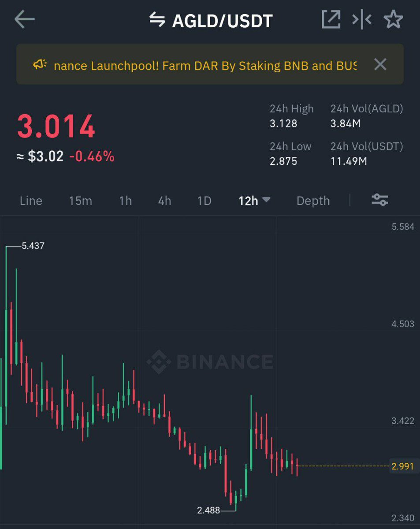Tap 24h Vol(USDT) value 11.49M
This screenshot has width=420, height=529.
tap(349, 161)
